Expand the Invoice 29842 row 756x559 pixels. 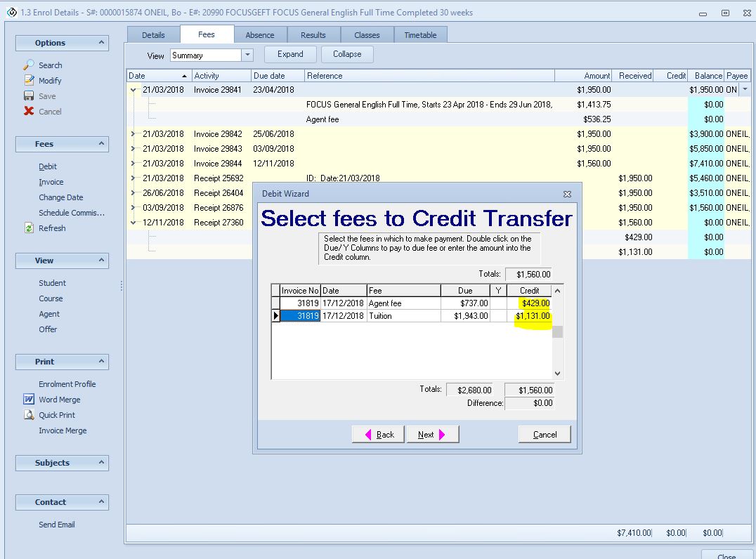click(133, 133)
